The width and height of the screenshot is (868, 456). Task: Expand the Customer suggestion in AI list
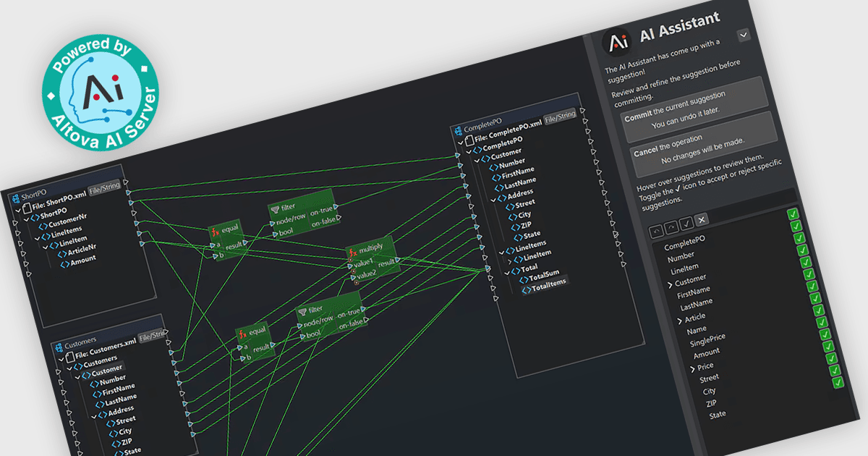670,284
